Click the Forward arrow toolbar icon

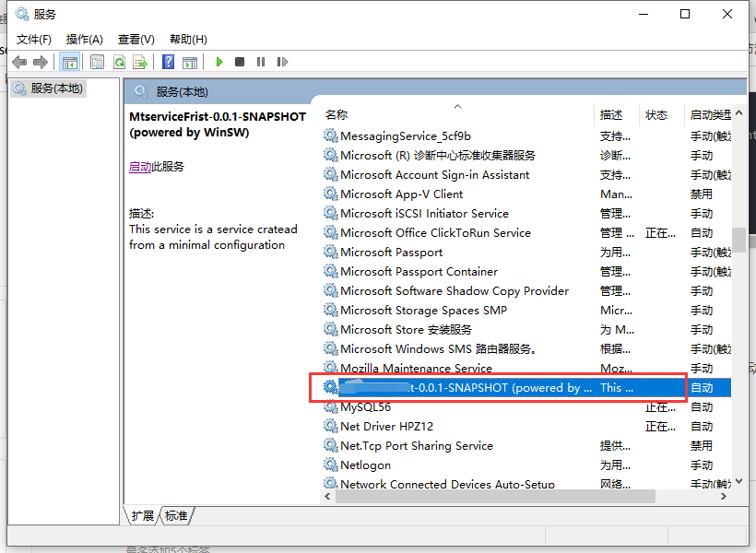coord(41,62)
